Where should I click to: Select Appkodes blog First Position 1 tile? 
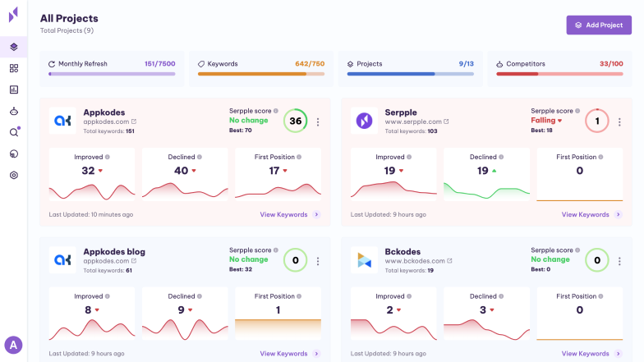278,314
